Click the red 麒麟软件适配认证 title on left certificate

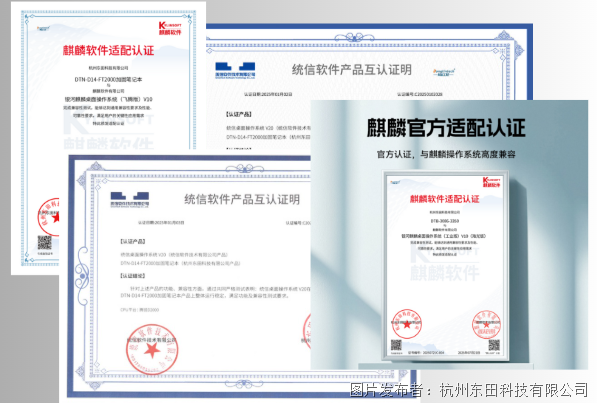tap(109, 50)
